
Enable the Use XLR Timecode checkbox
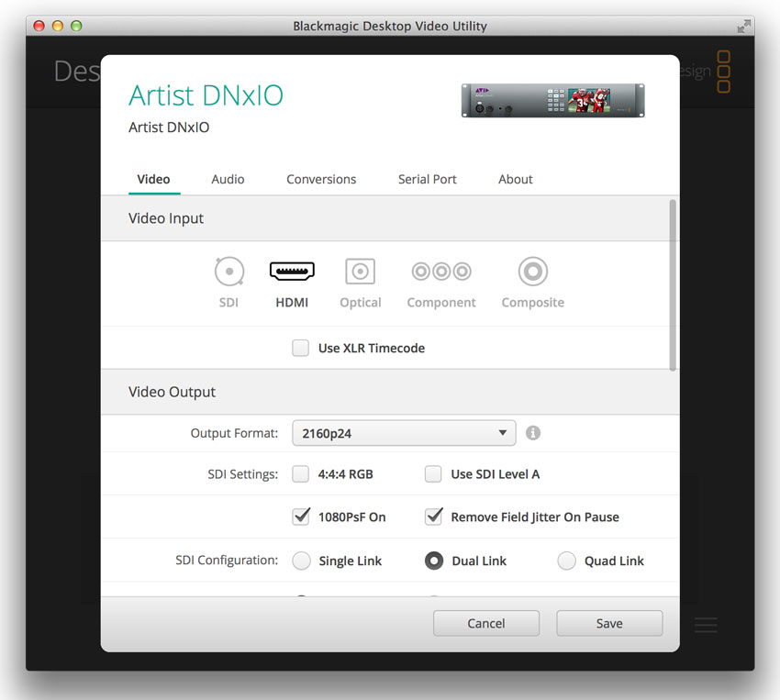[x=300, y=348]
